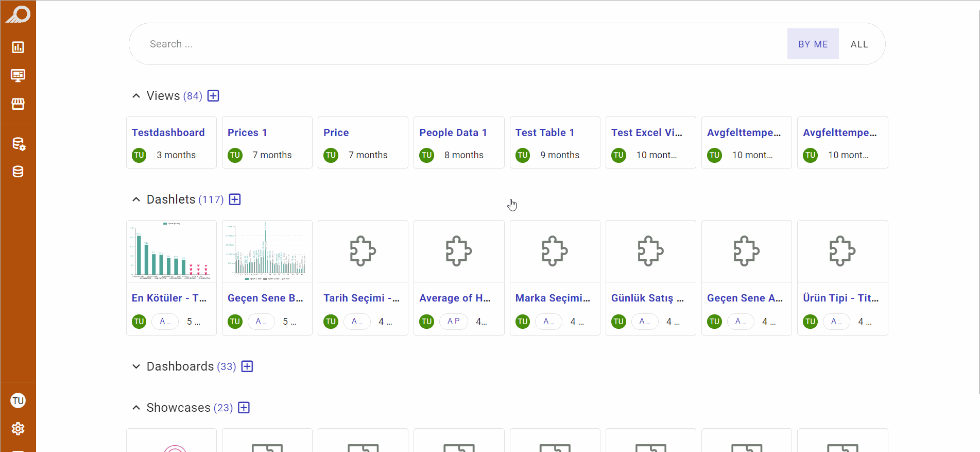The height and width of the screenshot is (452, 980).
Task: Click the application logo at top left
Action: [x=18, y=14]
